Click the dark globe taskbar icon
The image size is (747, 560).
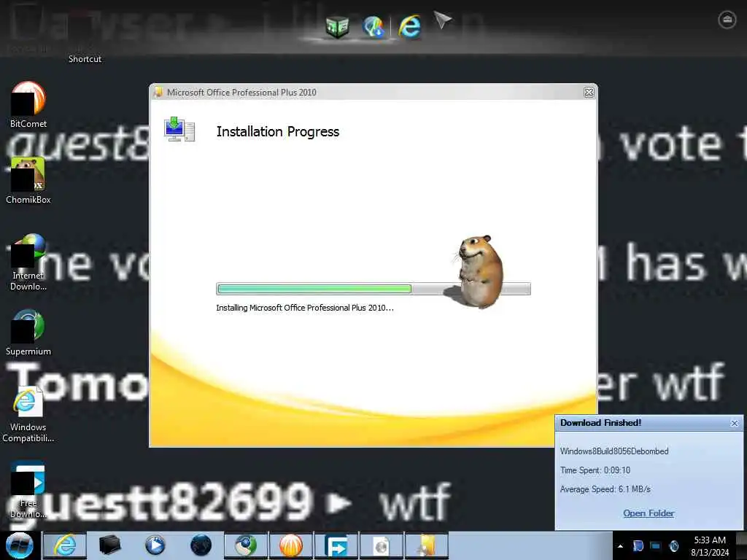point(201,545)
